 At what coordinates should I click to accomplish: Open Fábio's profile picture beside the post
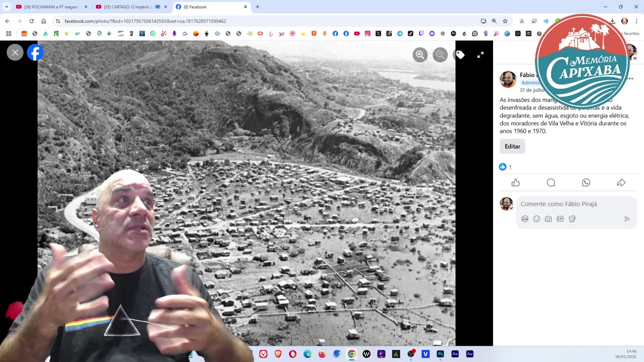[x=508, y=79]
